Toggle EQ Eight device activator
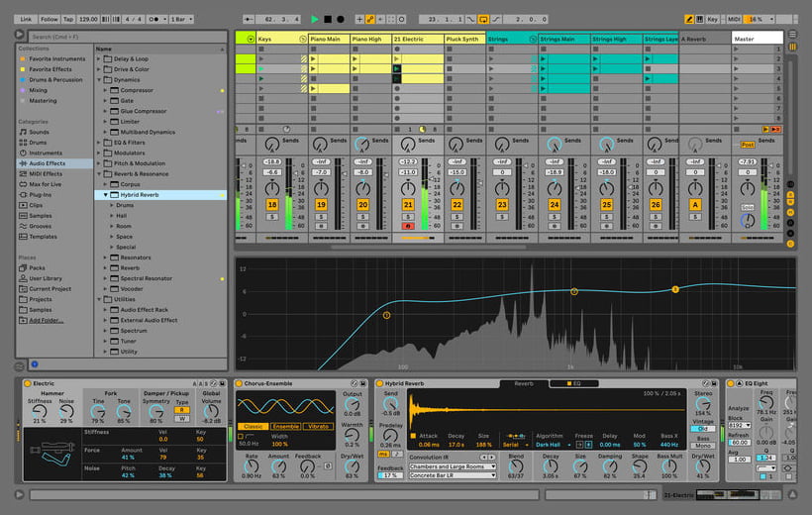The height and width of the screenshot is (515, 812). 731,383
